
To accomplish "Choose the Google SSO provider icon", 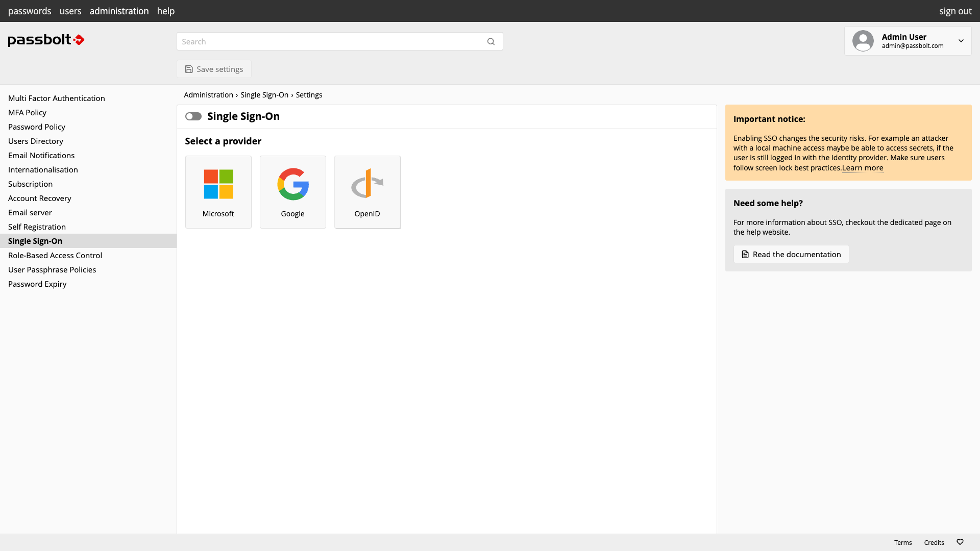I will pyautogui.click(x=293, y=184).
